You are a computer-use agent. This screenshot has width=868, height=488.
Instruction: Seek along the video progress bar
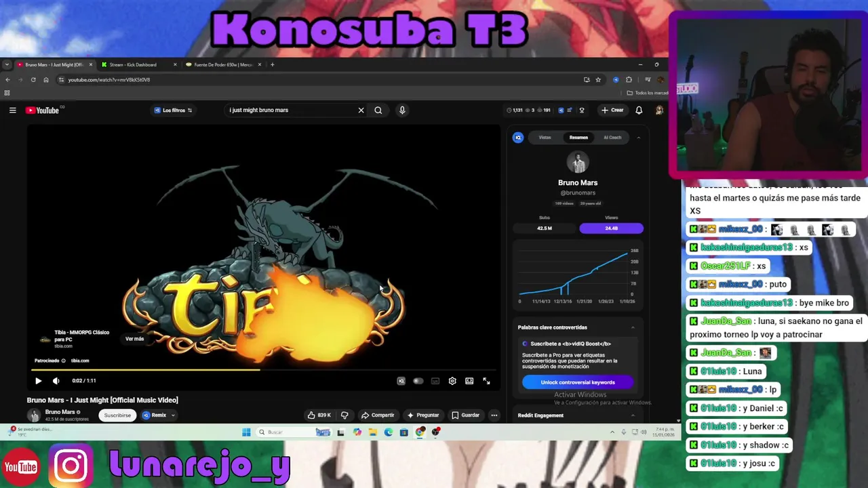click(264, 370)
